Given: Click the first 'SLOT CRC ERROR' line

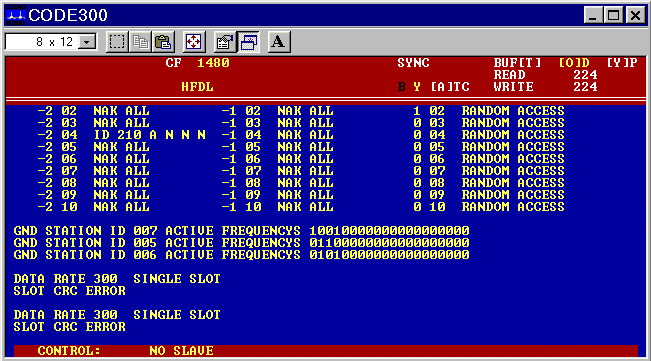Looking at the screenshot, I should tap(69, 291).
